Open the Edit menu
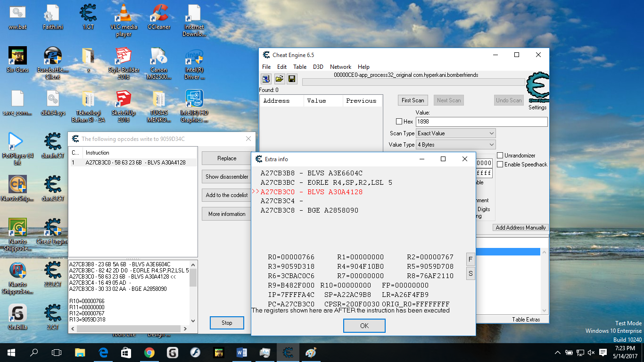 click(282, 67)
